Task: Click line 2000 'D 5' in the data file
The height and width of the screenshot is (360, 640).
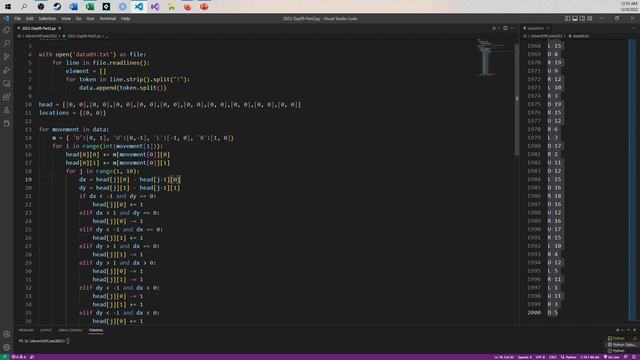Action: tap(552, 313)
